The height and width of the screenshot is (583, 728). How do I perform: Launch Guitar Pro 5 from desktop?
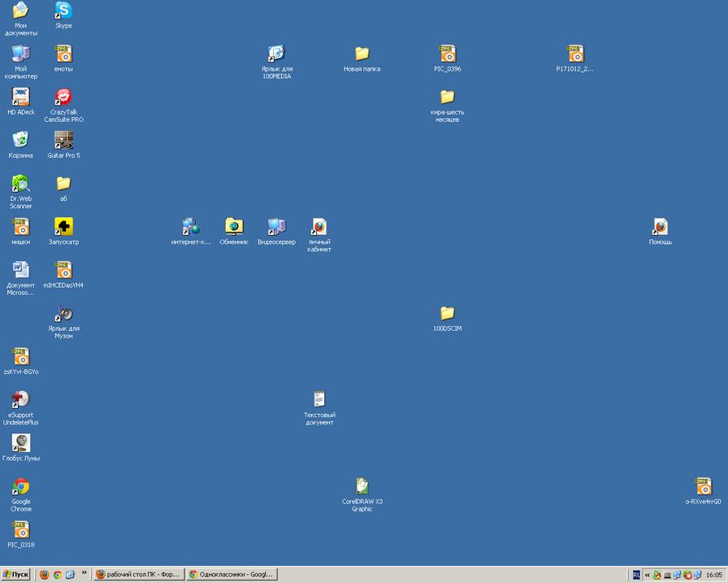pyautogui.click(x=63, y=141)
